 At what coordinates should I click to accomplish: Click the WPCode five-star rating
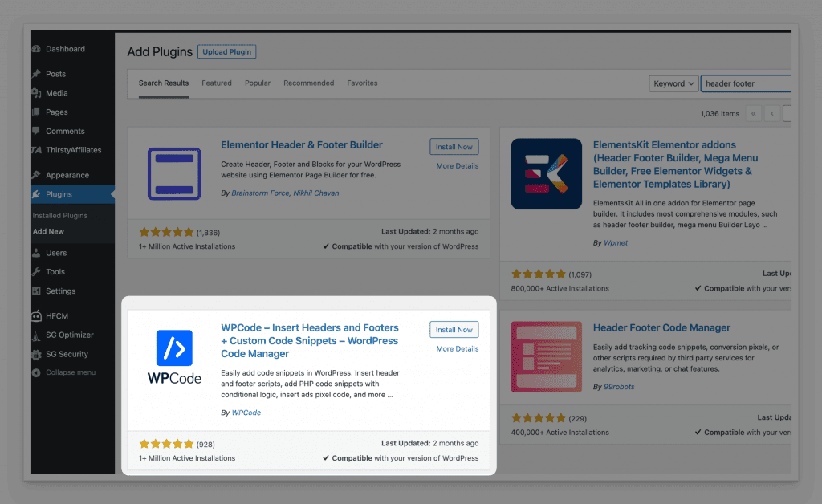click(166, 445)
